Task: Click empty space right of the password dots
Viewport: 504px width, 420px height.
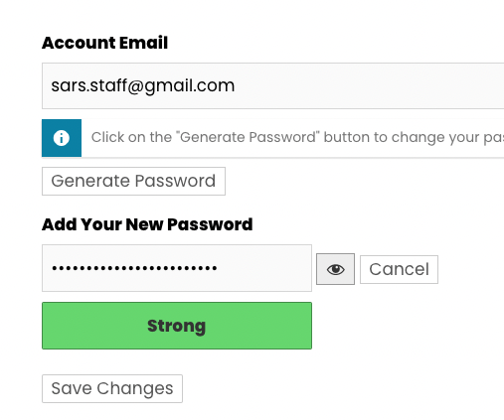Action: pos(264,268)
